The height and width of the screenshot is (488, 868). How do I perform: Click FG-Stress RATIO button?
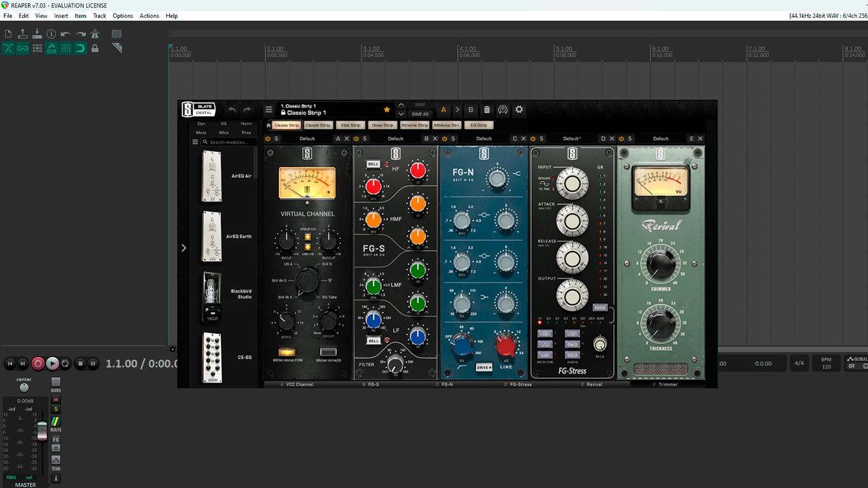[600, 308]
